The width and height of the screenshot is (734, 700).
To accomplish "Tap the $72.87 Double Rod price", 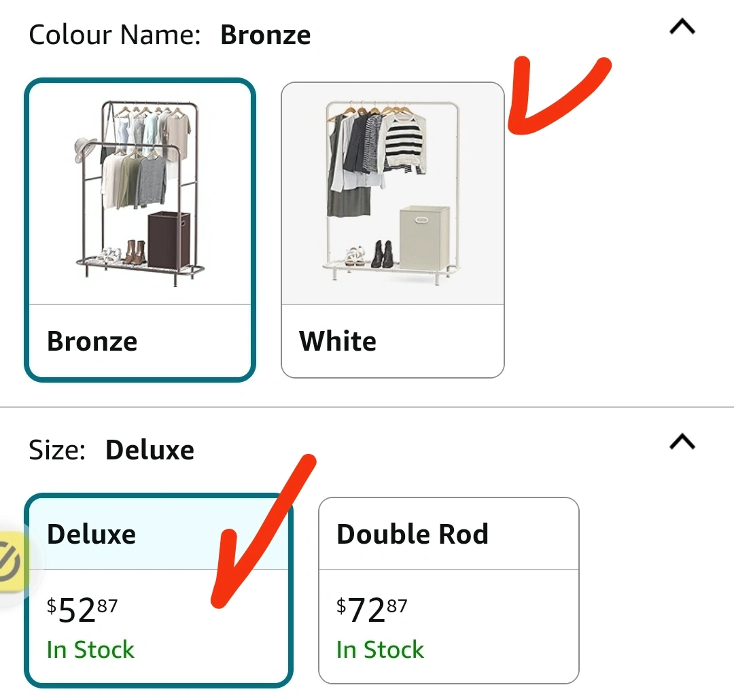I will (372, 610).
